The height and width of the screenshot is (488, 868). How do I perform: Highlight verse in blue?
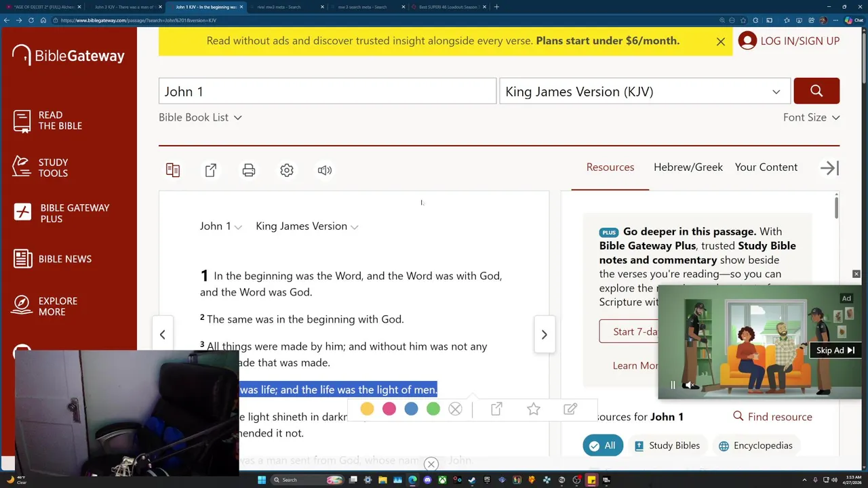click(411, 409)
